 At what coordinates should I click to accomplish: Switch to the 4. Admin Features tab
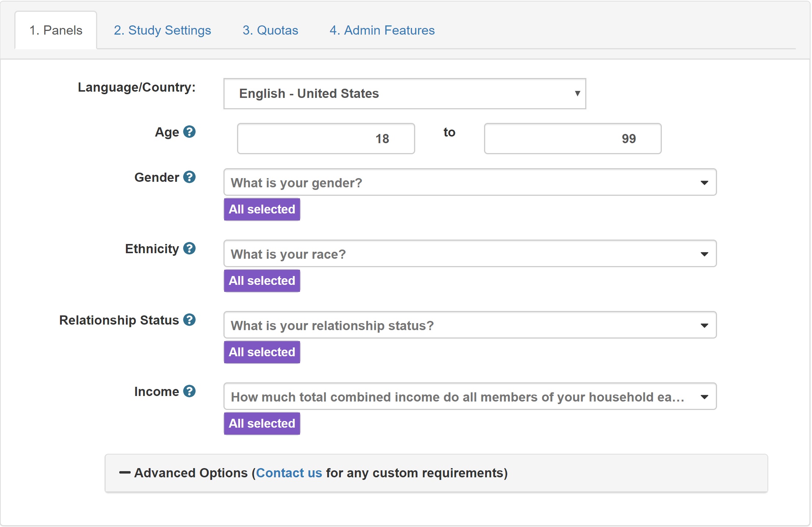382,30
